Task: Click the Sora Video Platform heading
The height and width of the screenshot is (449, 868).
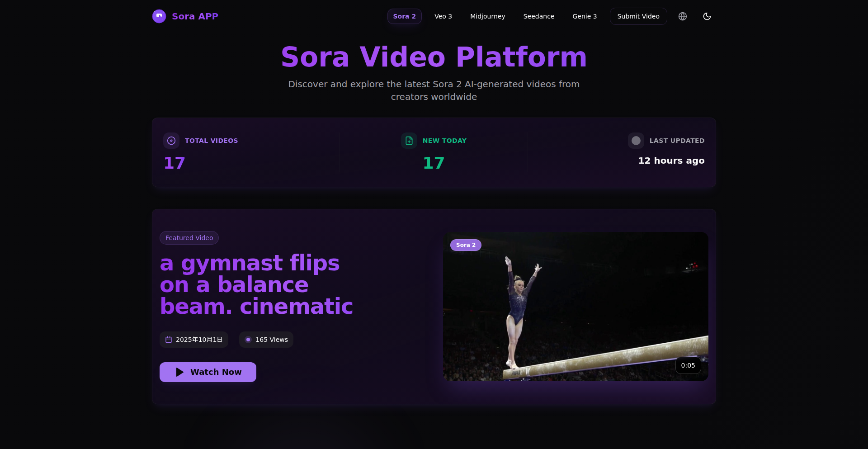Action: 434,57
